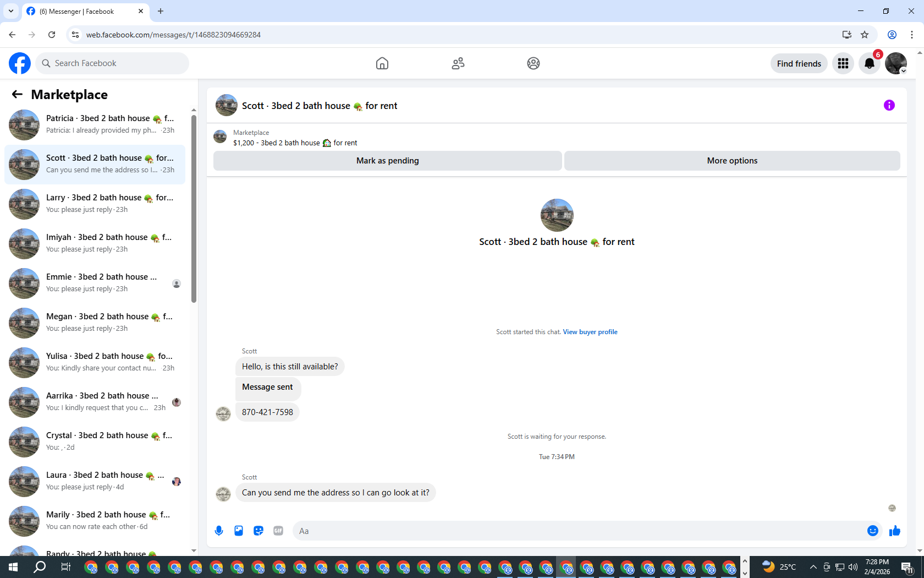Go back with browser back arrow
This screenshot has height=578, width=924.
tap(12, 35)
